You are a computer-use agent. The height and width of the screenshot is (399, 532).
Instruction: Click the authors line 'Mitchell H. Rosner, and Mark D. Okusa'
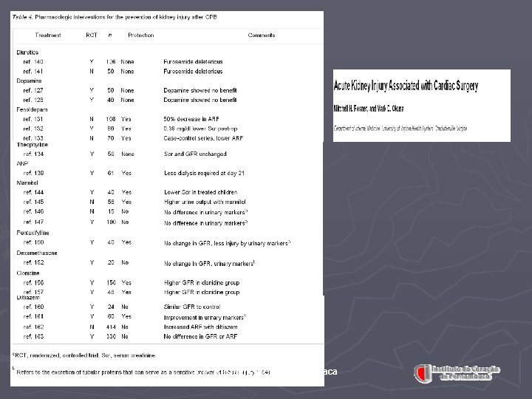pyautogui.click(x=369, y=109)
